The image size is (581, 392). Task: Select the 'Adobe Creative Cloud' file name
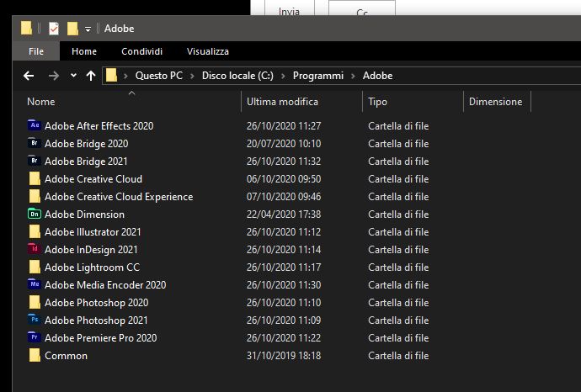click(x=93, y=179)
